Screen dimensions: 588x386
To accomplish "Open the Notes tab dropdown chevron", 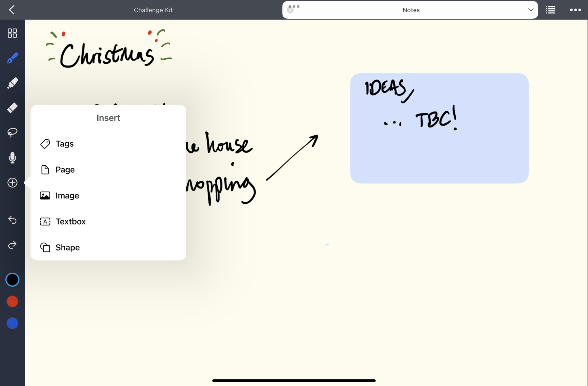I will [530, 10].
